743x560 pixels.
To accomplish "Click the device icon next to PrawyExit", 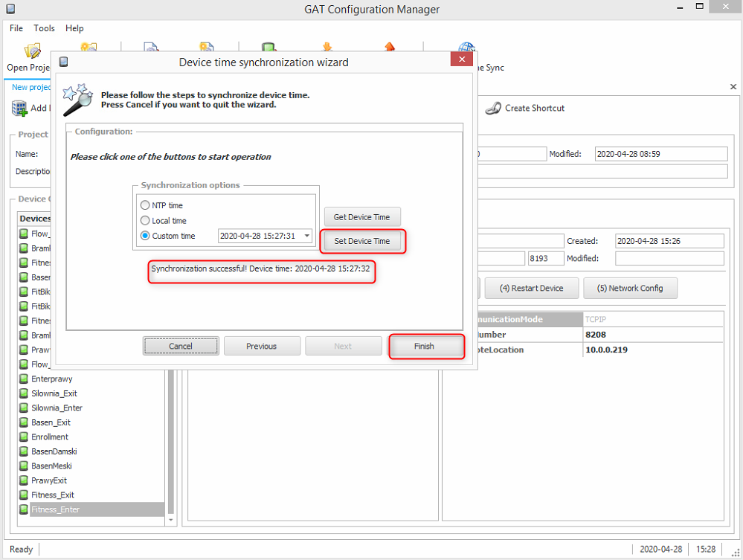I will click(24, 480).
